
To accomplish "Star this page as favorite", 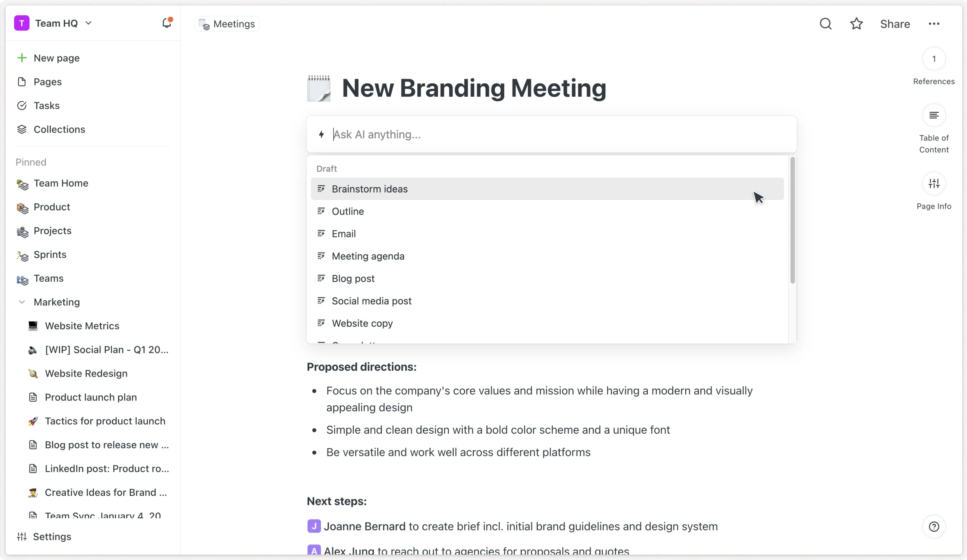I will [x=856, y=24].
